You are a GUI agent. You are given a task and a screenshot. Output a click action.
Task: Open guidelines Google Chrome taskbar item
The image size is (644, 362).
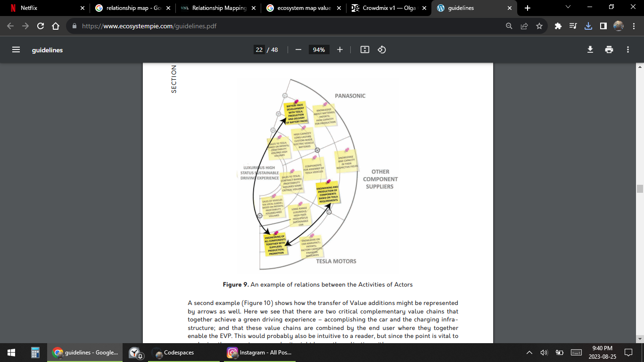pos(85,353)
